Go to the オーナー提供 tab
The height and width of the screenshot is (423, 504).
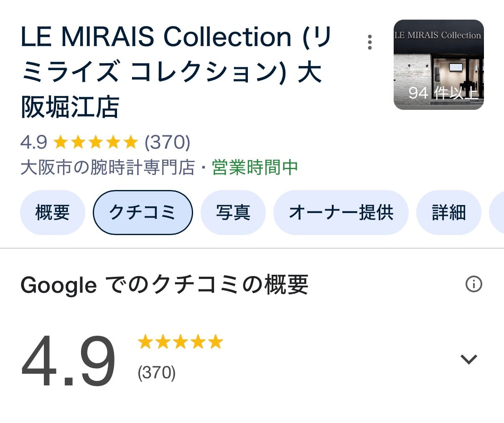(x=341, y=213)
